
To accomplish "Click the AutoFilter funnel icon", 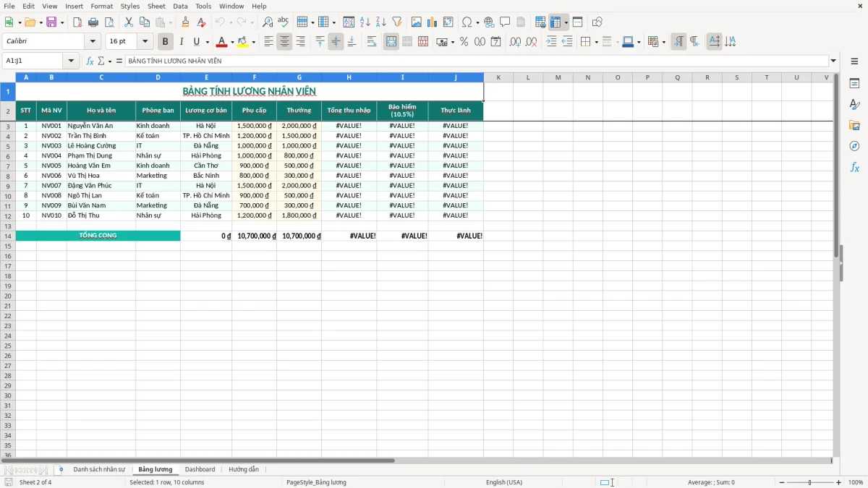I will (397, 22).
